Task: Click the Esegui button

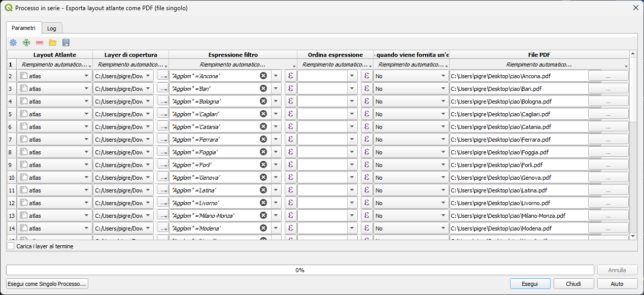Action: tap(529, 284)
